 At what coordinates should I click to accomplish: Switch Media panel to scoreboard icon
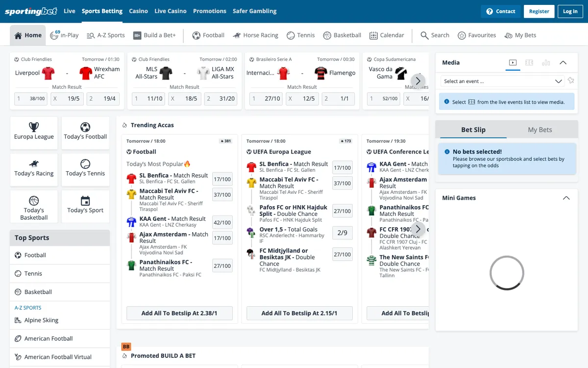529,62
